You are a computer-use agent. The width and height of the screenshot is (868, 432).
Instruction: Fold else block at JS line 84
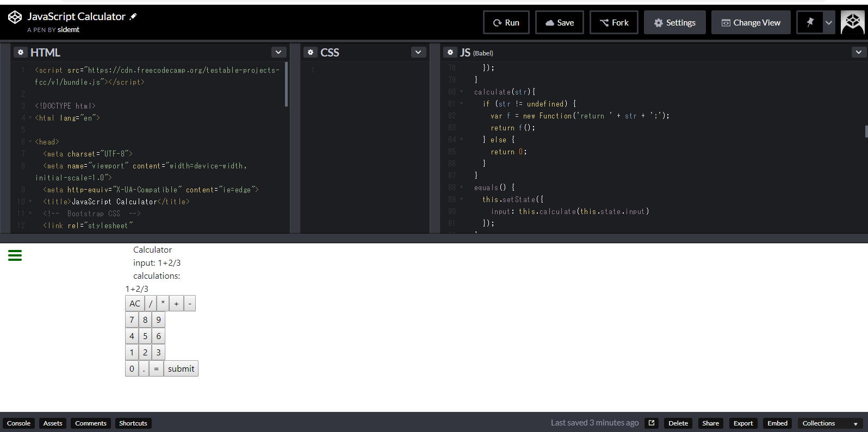point(461,140)
